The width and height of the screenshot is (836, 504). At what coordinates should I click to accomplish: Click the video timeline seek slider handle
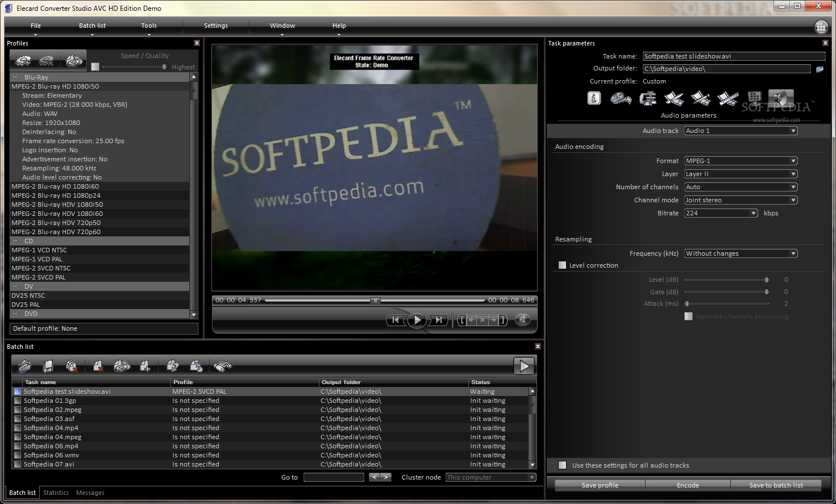375,300
